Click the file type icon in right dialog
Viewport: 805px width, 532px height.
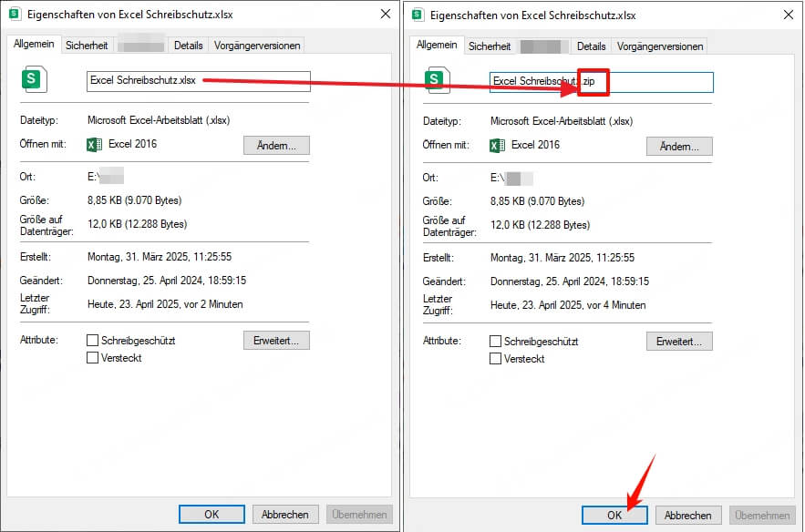pos(437,80)
